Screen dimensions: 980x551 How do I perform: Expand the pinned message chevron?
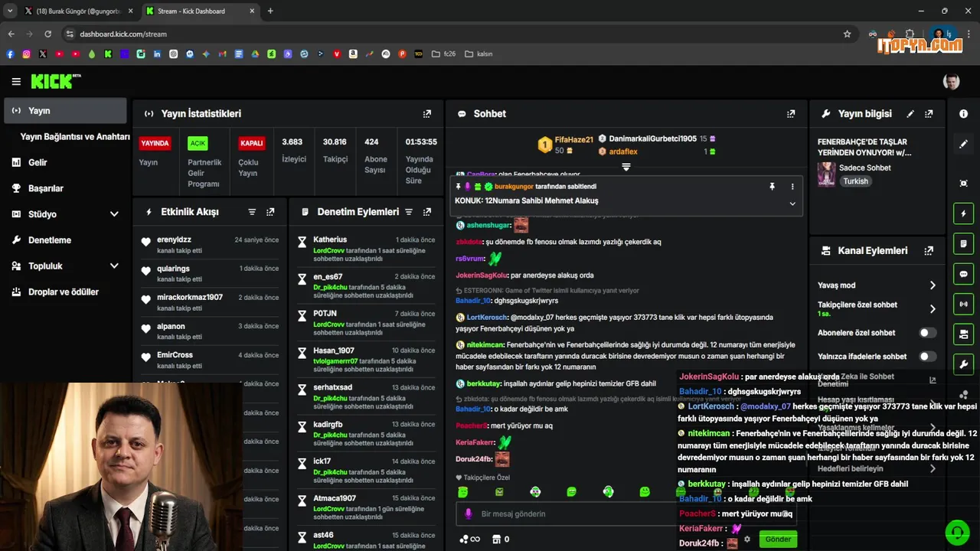(x=792, y=204)
